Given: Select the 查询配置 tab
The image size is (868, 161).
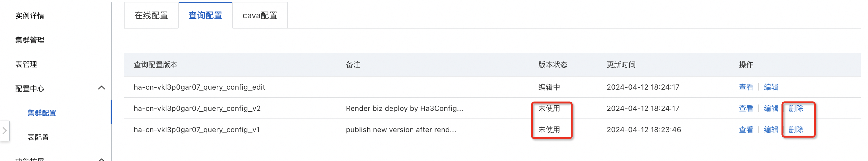Looking at the screenshot, I should pos(205,15).
